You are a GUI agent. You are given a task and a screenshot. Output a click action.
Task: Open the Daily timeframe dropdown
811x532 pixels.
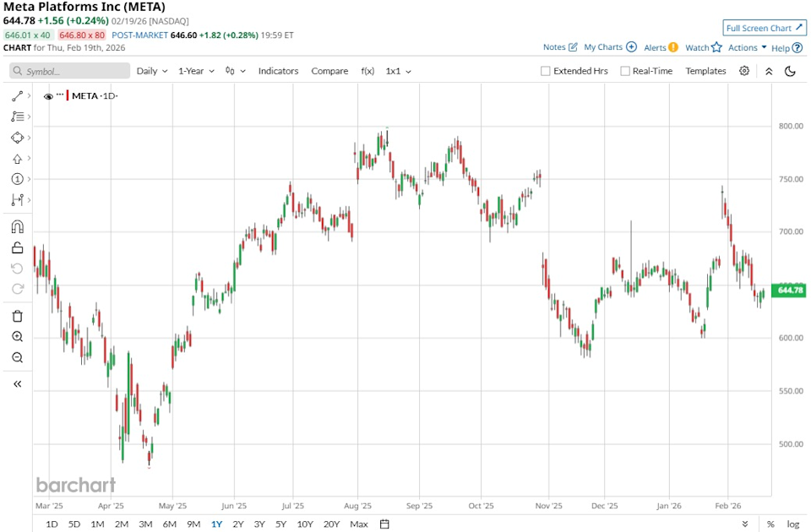tap(150, 71)
